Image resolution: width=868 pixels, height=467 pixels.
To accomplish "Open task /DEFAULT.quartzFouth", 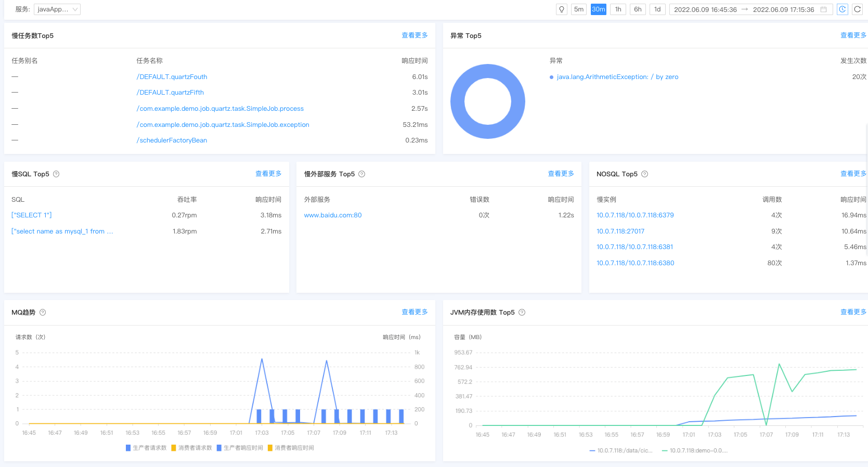I will click(x=172, y=77).
